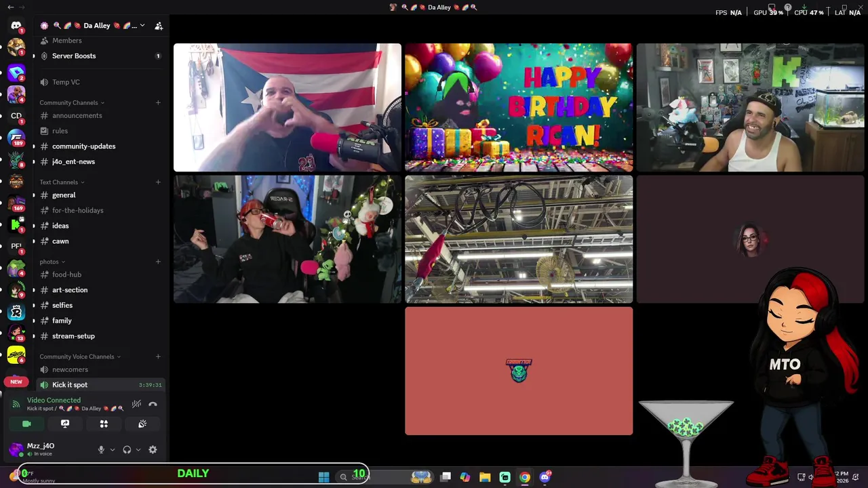Open user settings gear icon

tap(153, 449)
